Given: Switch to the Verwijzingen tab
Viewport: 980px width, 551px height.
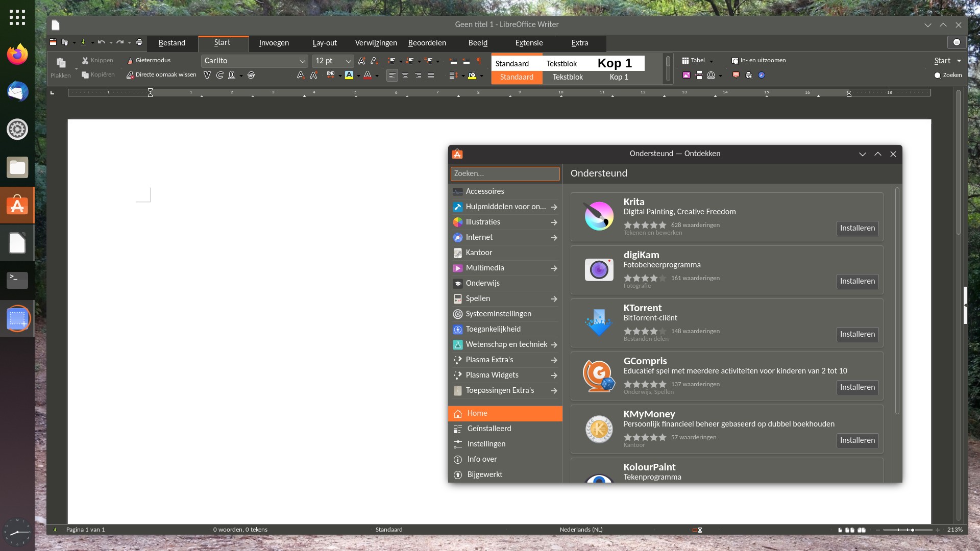Looking at the screenshot, I should point(376,43).
